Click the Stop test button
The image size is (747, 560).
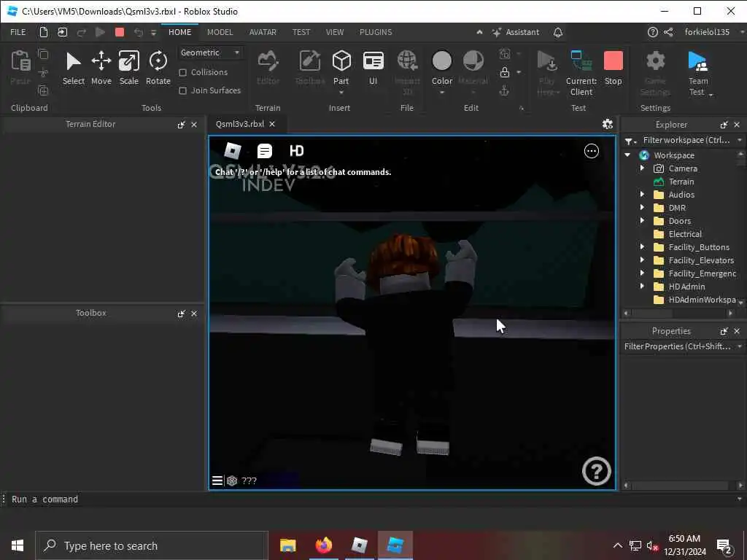(x=613, y=69)
